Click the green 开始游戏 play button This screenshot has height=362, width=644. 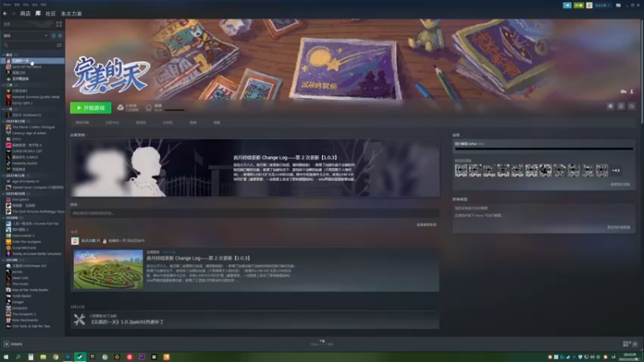[x=91, y=108]
